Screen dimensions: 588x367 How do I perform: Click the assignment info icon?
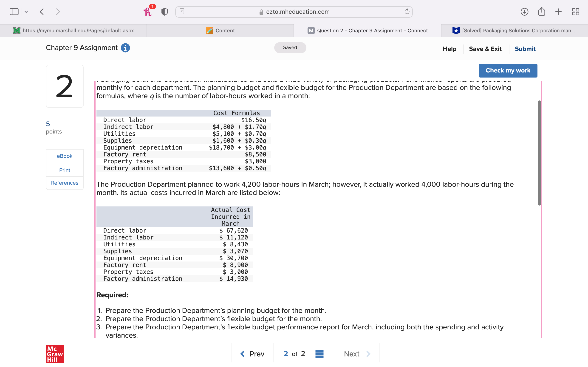[x=125, y=48]
